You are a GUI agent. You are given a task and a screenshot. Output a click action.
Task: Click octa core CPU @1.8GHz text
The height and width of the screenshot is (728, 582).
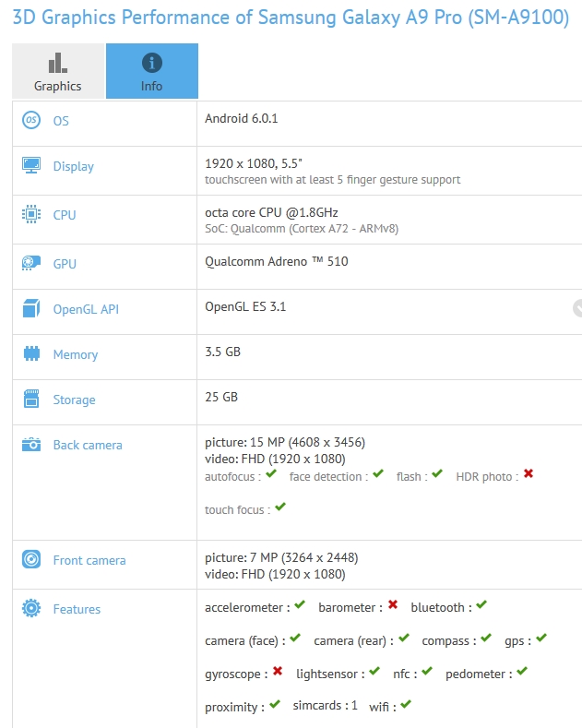271,212
